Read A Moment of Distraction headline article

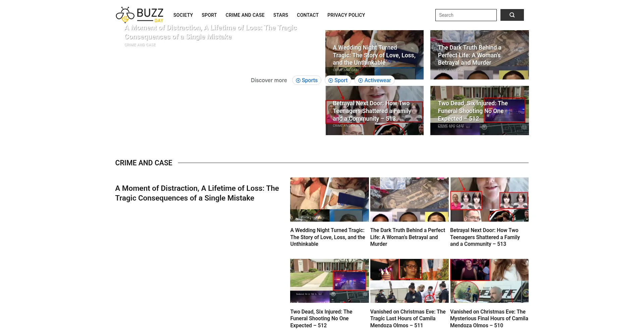pyautogui.click(x=197, y=193)
